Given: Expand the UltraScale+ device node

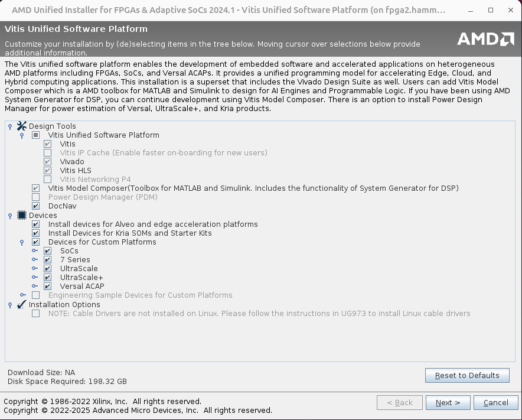Looking at the screenshot, I should 35,278.
